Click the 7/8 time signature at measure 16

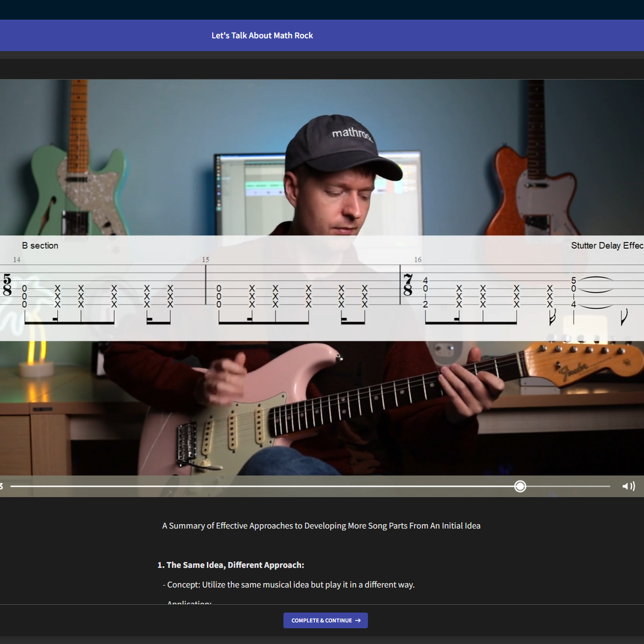(x=408, y=285)
